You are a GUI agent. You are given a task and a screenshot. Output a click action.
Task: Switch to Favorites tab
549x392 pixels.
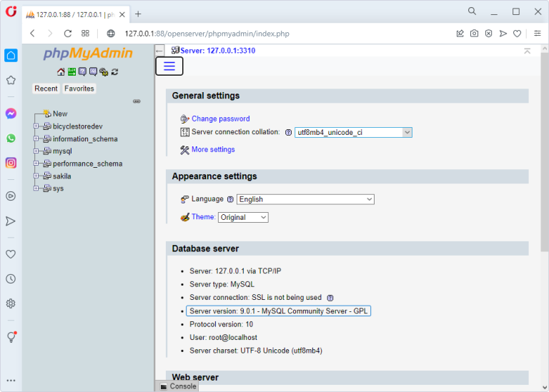[x=79, y=89]
